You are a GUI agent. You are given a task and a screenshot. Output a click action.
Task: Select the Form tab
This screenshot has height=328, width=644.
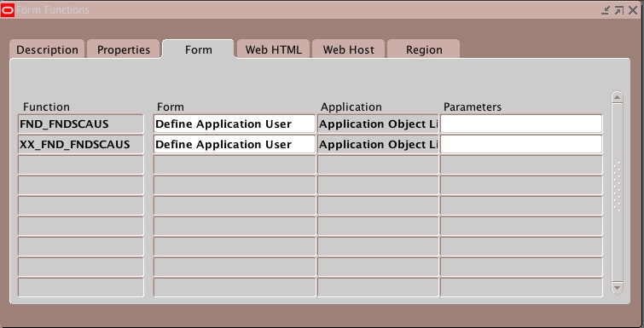[199, 49]
